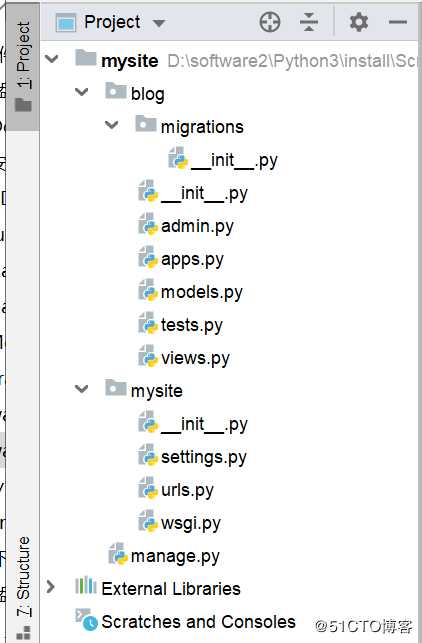Screen dimensions: 422x643
Task: Select Scratches and Consoles label
Action: click(x=198, y=622)
